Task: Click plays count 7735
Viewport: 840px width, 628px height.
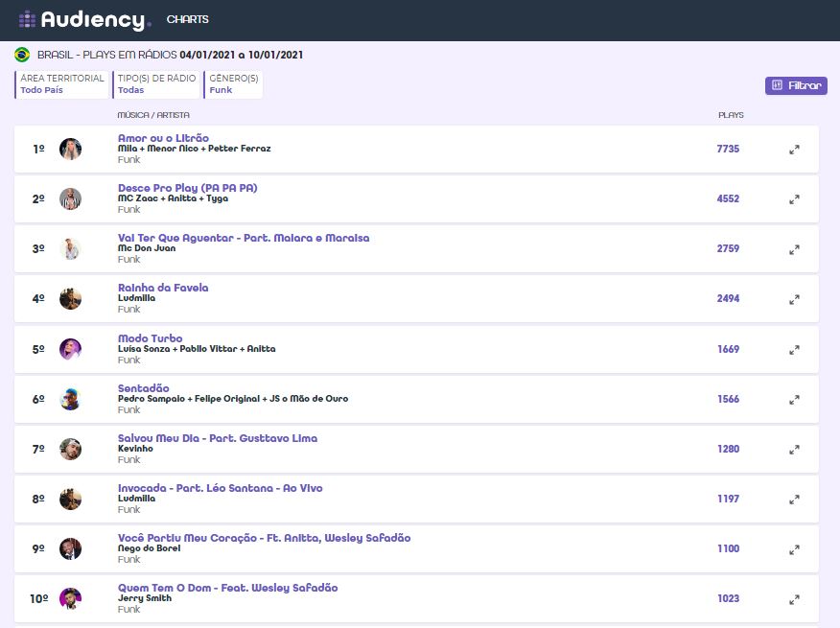Action: (728, 149)
